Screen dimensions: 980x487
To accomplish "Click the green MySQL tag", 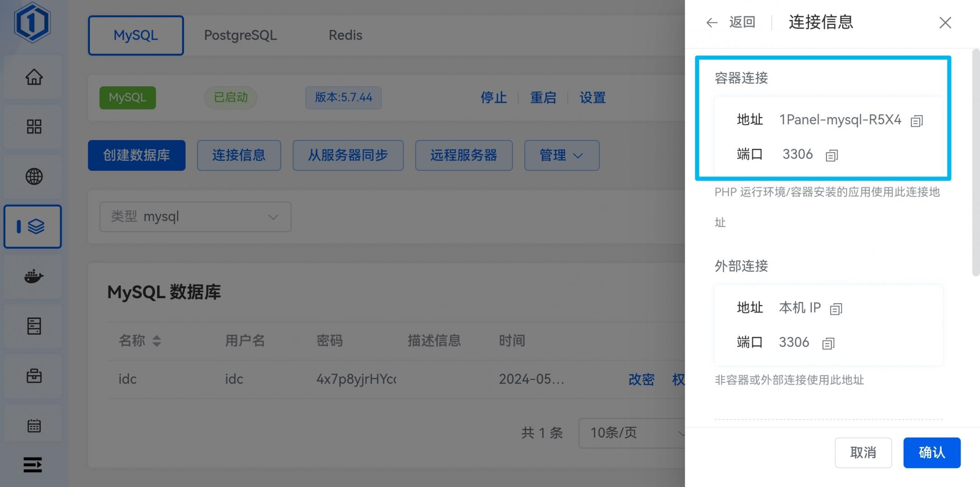I will (127, 98).
